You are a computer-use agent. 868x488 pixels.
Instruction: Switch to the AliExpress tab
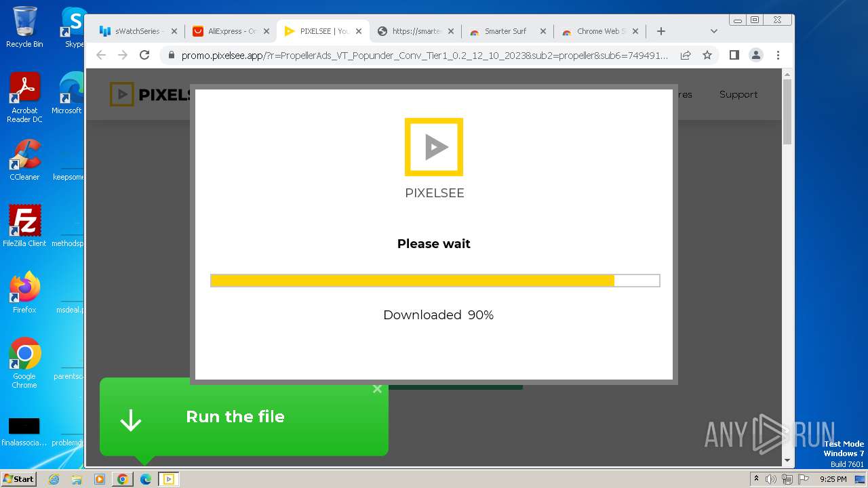[231, 31]
